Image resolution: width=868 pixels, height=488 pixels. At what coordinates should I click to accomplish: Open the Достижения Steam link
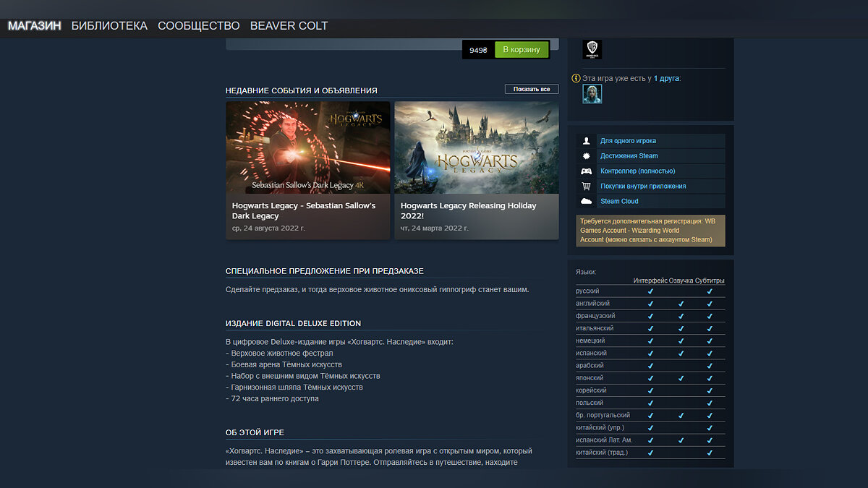pos(629,156)
